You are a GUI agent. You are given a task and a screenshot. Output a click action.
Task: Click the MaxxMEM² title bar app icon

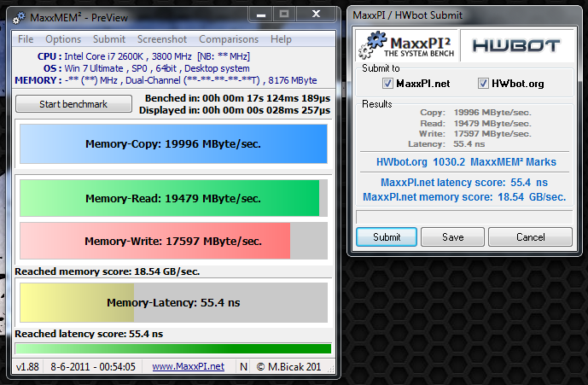pyautogui.click(x=21, y=16)
